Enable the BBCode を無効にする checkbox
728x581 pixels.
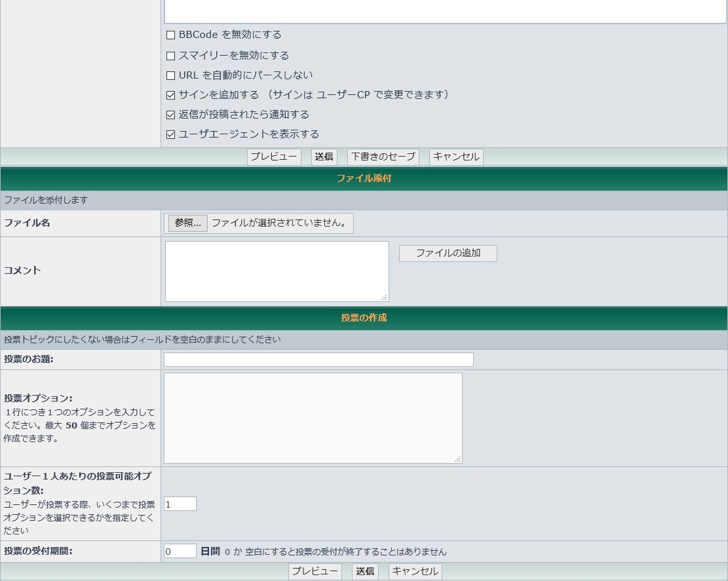[x=171, y=35]
